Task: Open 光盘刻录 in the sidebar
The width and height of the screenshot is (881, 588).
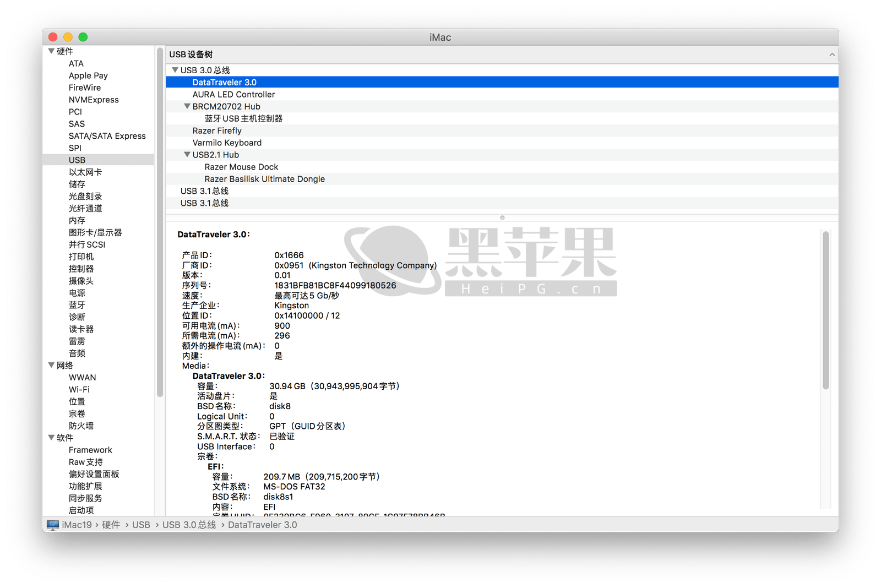Action: (85, 197)
